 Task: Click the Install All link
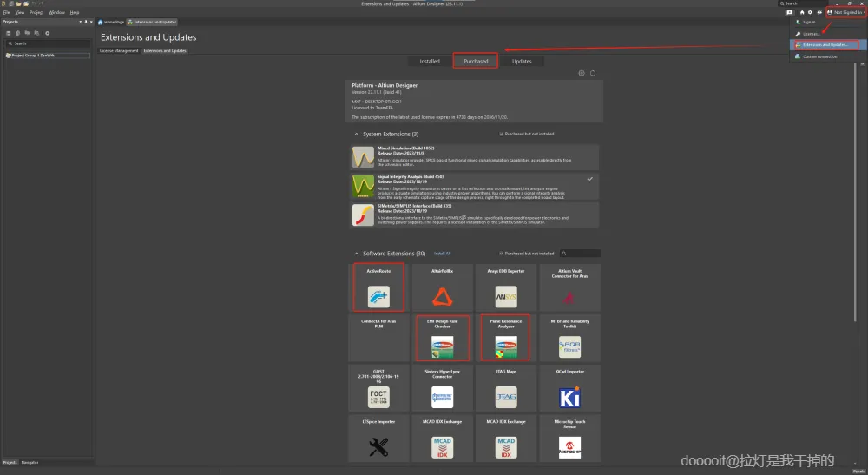442,254
